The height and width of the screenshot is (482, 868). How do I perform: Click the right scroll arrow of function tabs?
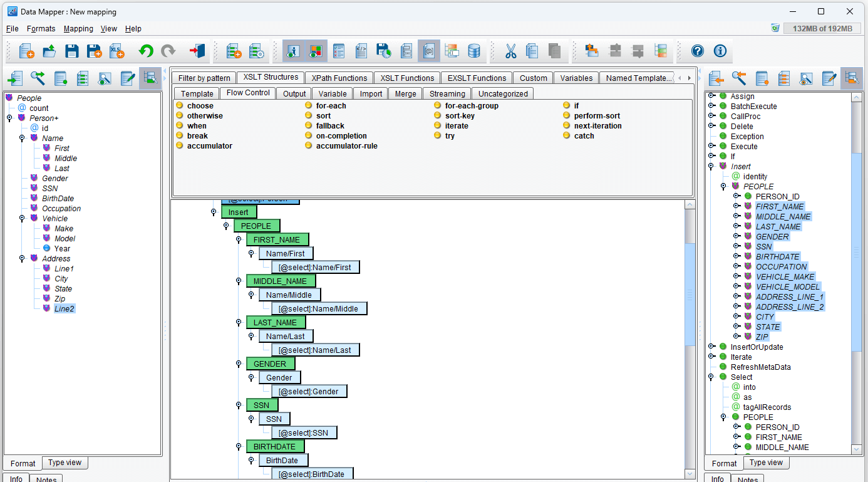point(689,78)
